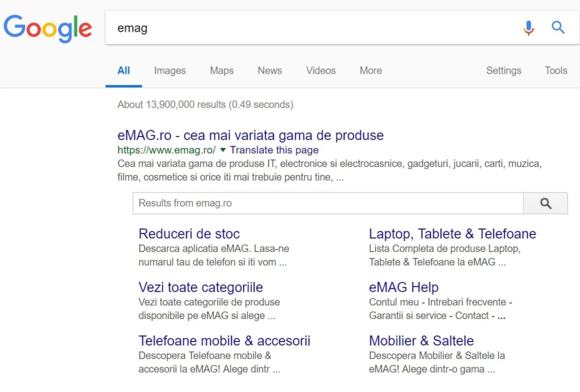Image resolution: width=580 pixels, height=392 pixels.
Task: Focus the Google search box containing emag
Action: click(312, 28)
